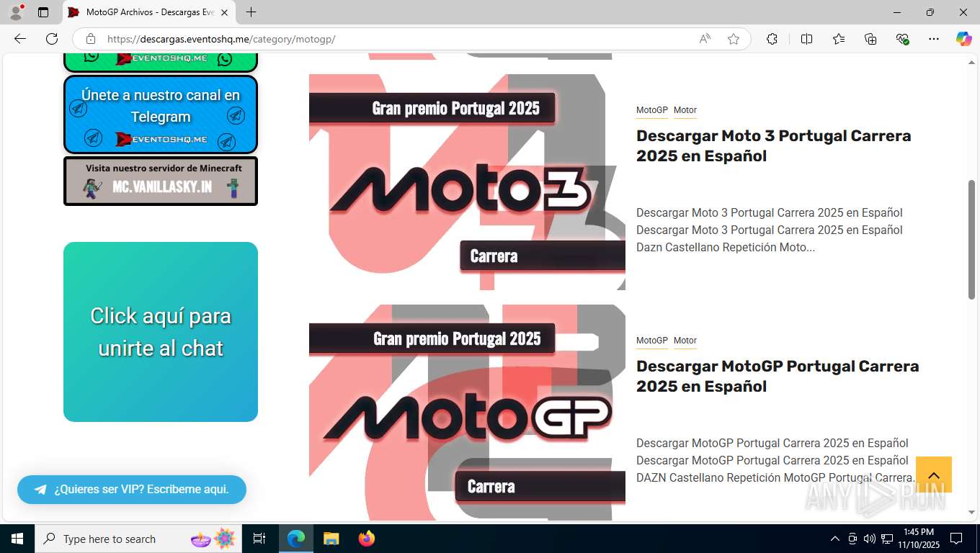The width and height of the screenshot is (980, 553).
Task: Close the MotoGP Archivos tab
Action: [x=224, y=12]
